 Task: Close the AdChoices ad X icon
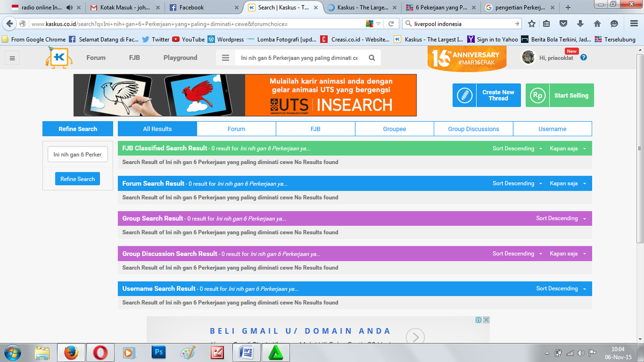486,320
